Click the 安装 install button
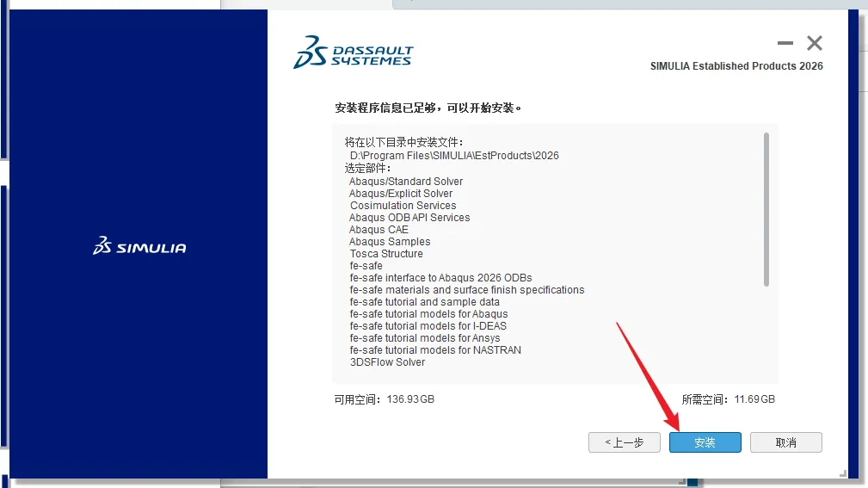This screenshot has height=488, width=868. tap(705, 442)
